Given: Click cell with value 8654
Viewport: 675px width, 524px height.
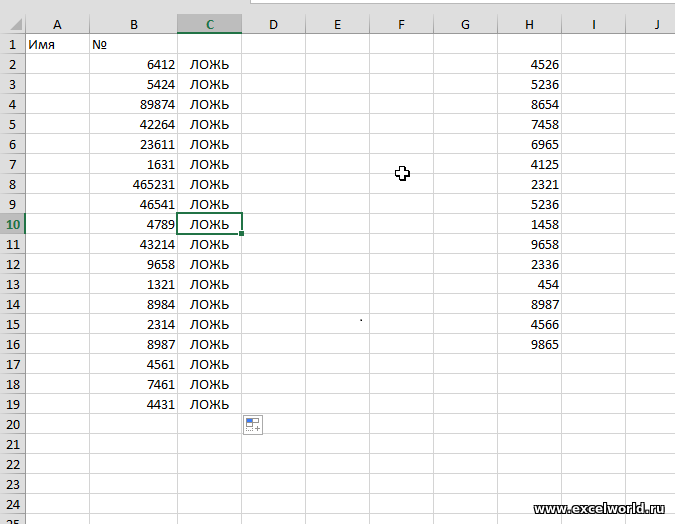Looking at the screenshot, I should [x=529, y=105].
